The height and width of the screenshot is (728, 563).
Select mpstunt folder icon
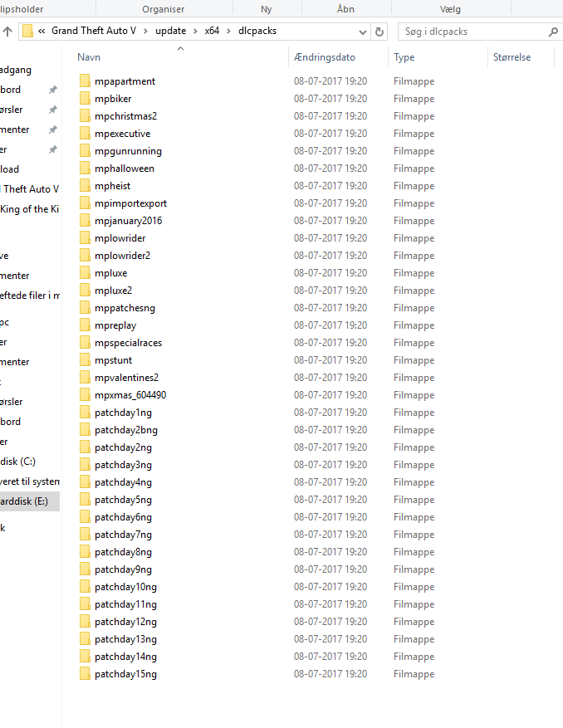click(x=85, y=359)
